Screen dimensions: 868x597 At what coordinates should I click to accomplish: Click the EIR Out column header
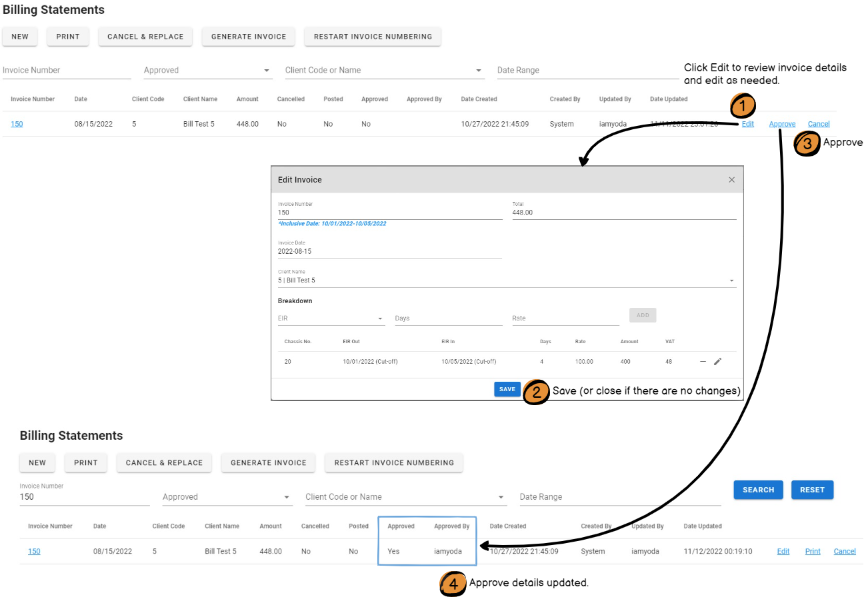click(351, 342)
